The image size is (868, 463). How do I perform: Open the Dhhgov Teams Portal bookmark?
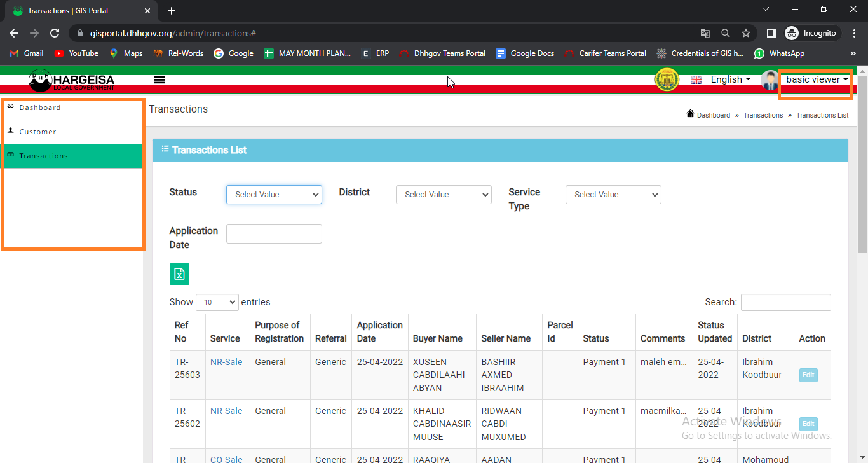[442, 53]
